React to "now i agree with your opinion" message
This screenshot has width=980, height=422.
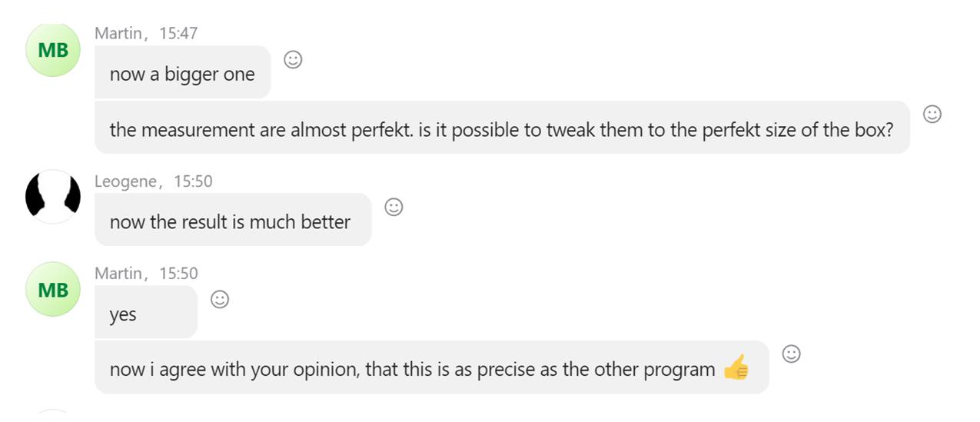[x=791, y=354]
